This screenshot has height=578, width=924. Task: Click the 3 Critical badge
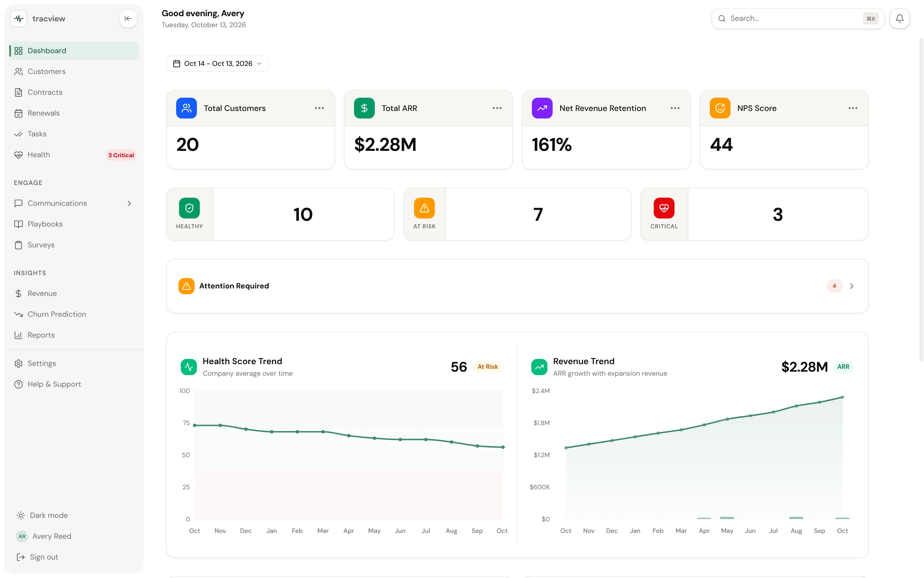click(x=121, y=155)
